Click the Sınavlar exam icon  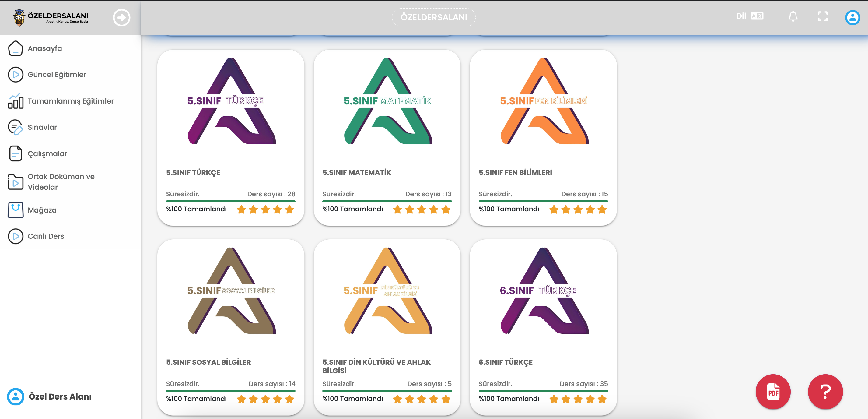[16, 127]
